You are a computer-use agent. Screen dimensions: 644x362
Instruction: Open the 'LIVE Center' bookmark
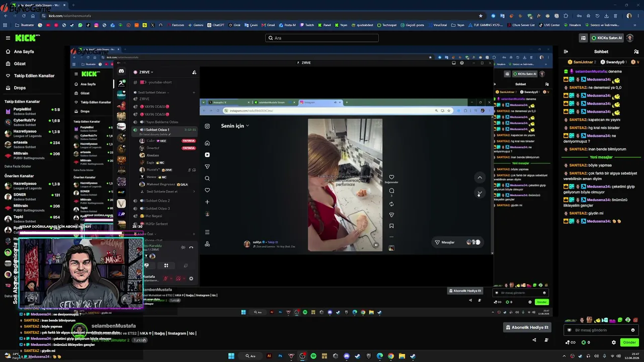549,25
